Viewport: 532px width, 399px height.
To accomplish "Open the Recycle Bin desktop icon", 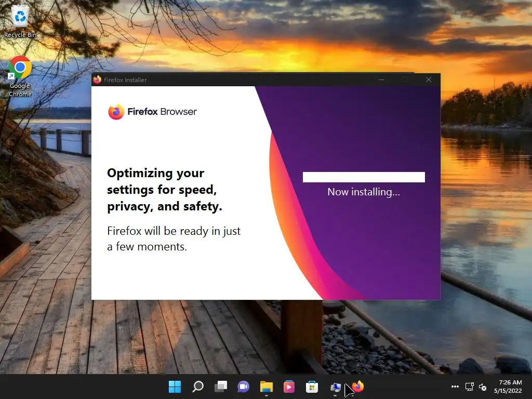I will pyautogui.click(x=20, y=22).
